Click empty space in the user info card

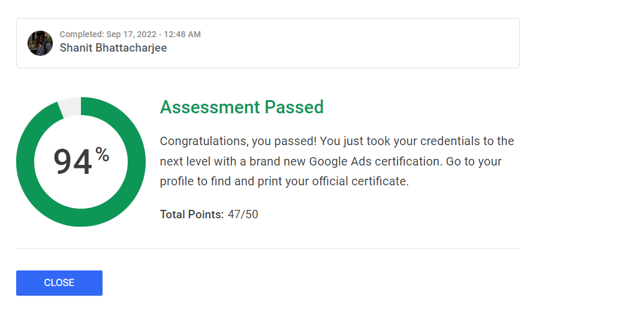point(349,43)
